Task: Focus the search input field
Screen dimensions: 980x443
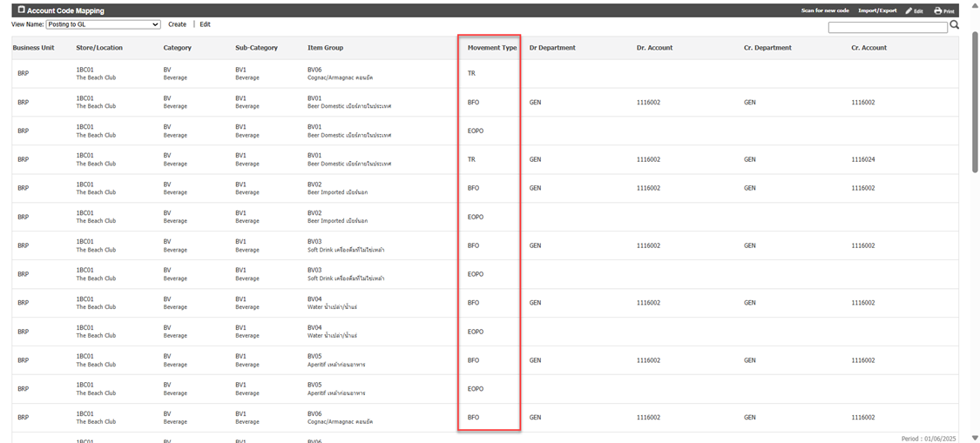Action: coord(887,28)
